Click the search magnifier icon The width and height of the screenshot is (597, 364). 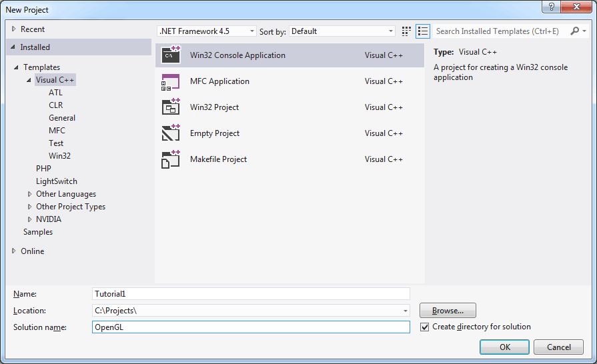click(574, 31)
